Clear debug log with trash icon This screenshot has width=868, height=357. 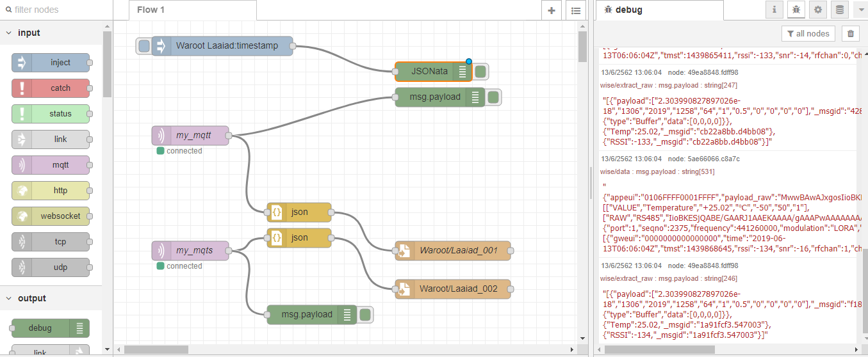click(x=850, y=34)
